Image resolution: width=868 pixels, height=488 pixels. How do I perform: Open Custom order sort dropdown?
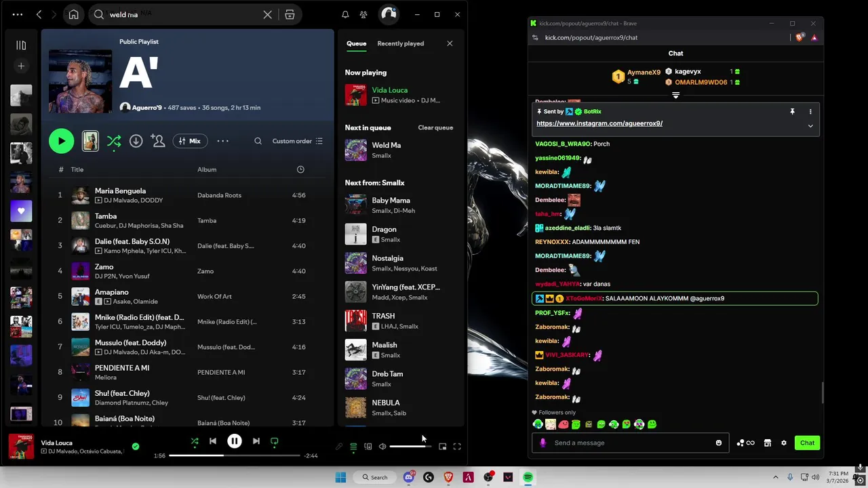[x=298, y=141]
